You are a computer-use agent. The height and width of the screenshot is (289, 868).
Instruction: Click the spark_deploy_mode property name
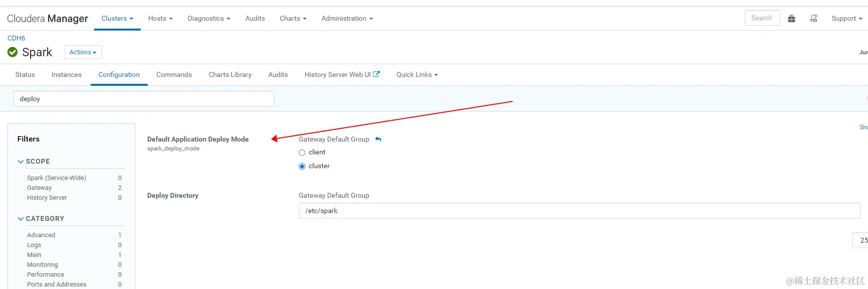(x=173, y=148)
